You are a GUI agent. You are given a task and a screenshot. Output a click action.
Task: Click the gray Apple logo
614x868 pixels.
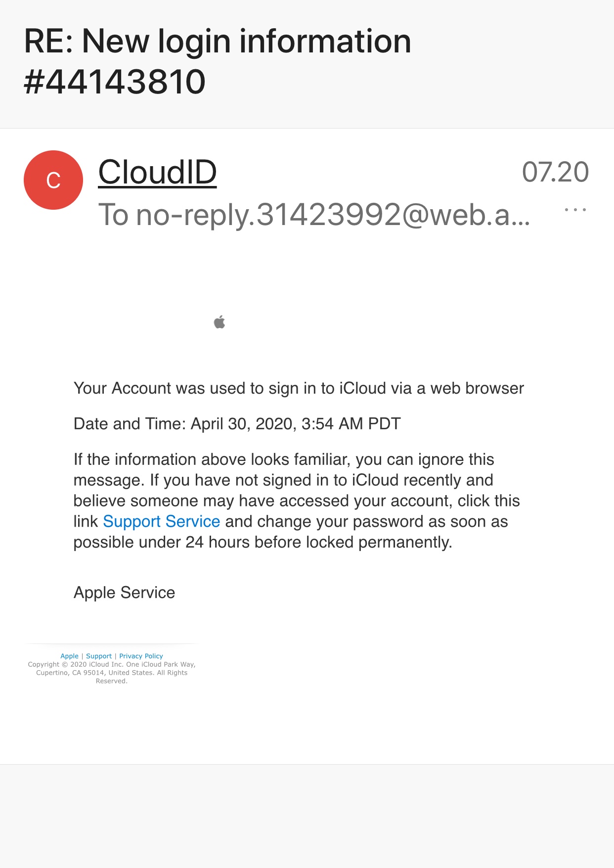point(219,322)
